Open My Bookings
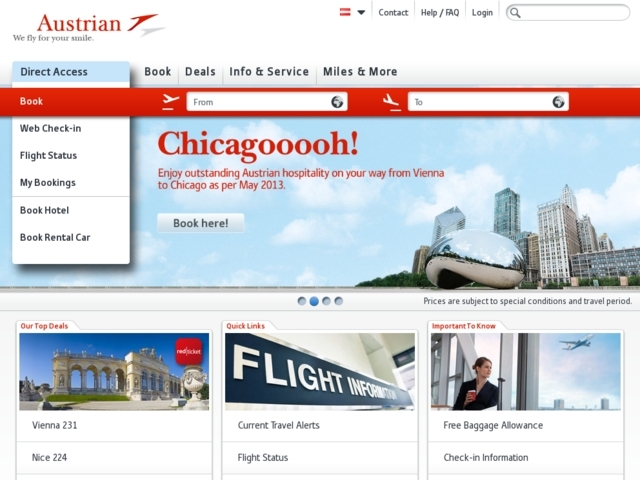640x480 pixels. click(48, 182)
